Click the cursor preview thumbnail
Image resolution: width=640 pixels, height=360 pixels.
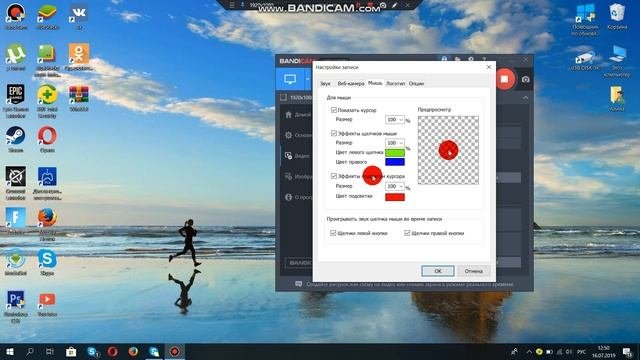448,150
